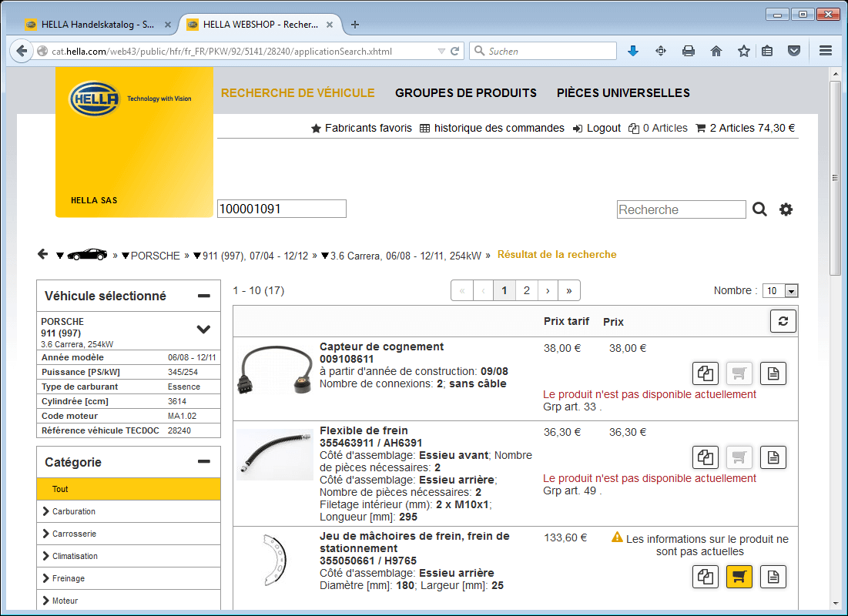The height and width of the screenshot is (616, 848).
Task: Click the Pocket icon in the toolbar
Action: (x=794, y=52)
